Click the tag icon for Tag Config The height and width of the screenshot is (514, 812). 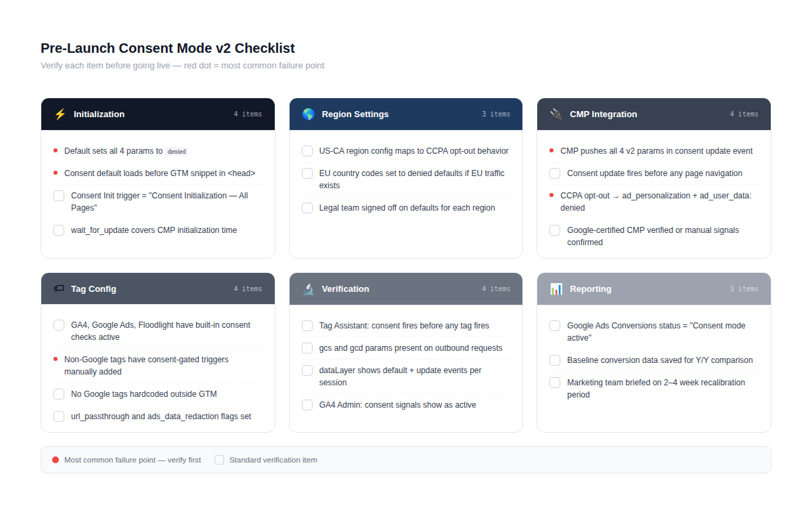[59, 288]
